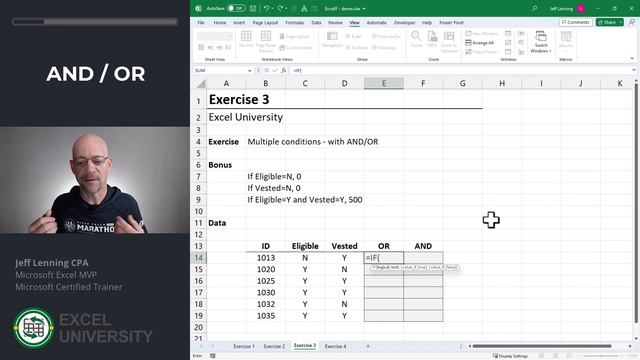The image size is (640, 360).
Task: Switch to the Automate ribbon tab
Action: click(x=376, y=22)
